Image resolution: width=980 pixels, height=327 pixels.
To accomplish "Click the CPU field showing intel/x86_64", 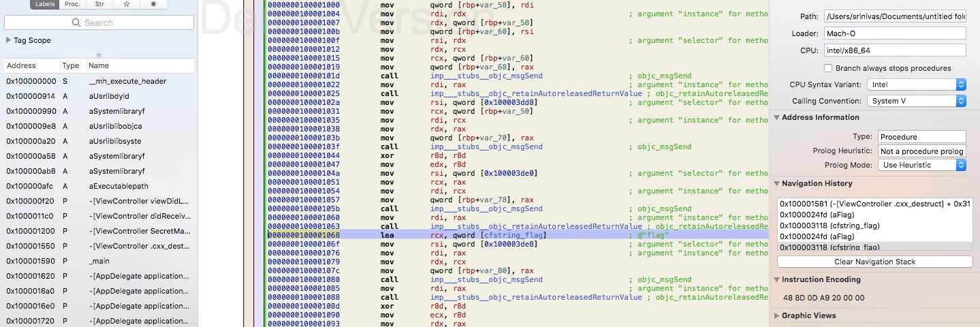I will [894, 50].
